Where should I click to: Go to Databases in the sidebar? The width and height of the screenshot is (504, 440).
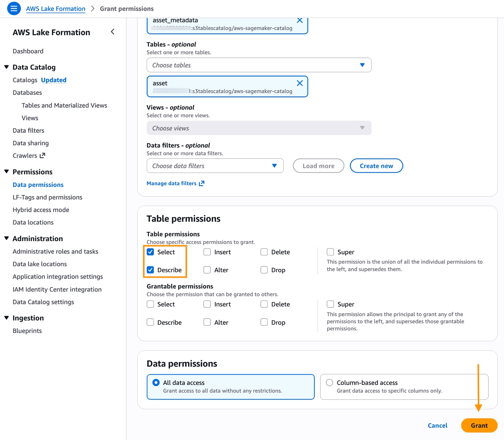[27, 92]
